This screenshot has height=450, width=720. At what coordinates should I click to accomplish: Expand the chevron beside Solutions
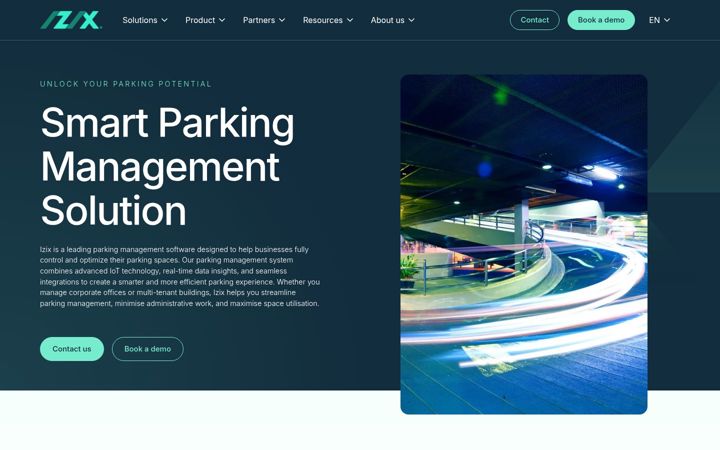tap(164, 20)
